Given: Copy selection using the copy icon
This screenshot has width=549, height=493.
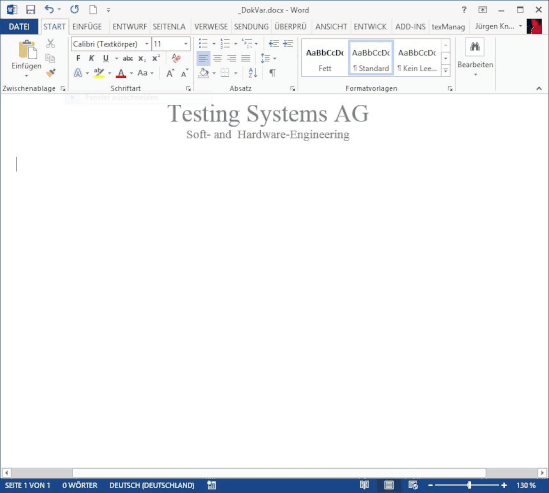Looking at the screenshot, I should (x=50, y=58).
